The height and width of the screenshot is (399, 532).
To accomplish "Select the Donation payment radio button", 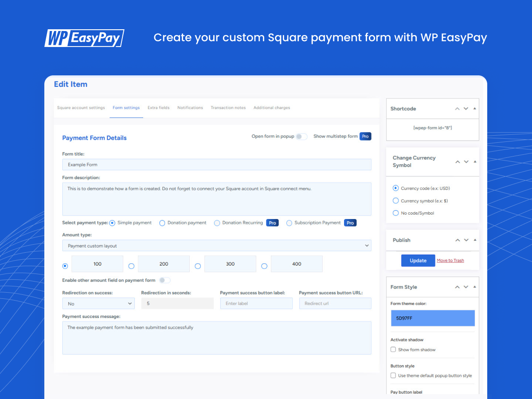I will tap(162, 223).
